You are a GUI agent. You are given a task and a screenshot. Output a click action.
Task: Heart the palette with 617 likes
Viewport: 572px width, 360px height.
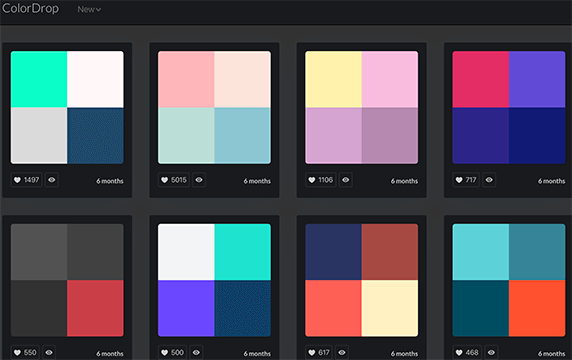[319, 352]
